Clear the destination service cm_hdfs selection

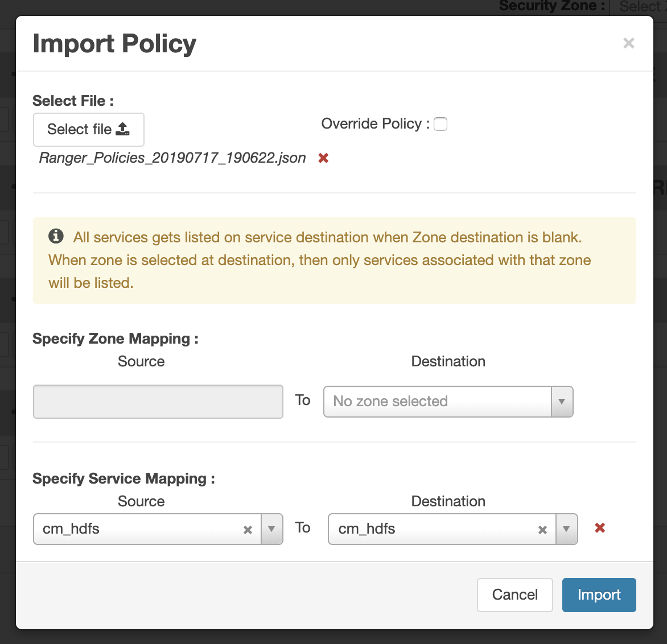(542, 530)
